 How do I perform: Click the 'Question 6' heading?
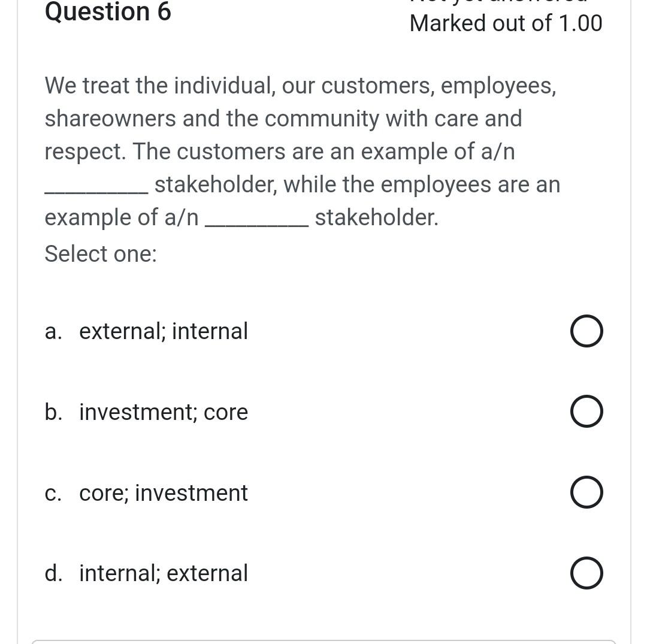108,12
